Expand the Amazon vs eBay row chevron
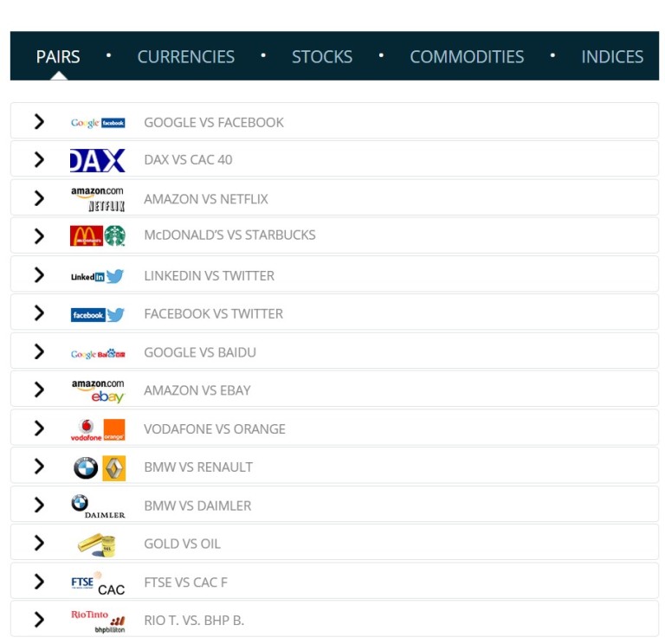The width and height of the screenshot is (665, 644). 39,390
